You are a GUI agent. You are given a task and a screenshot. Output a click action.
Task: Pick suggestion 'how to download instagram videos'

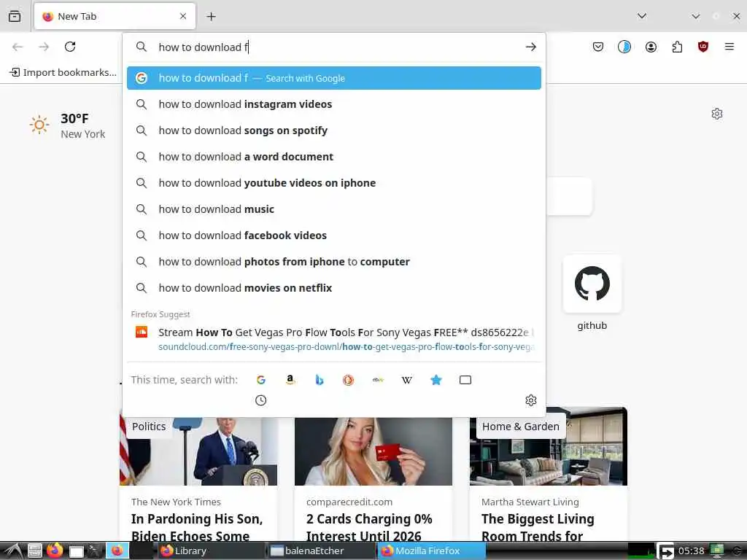[x=334, y=104]
